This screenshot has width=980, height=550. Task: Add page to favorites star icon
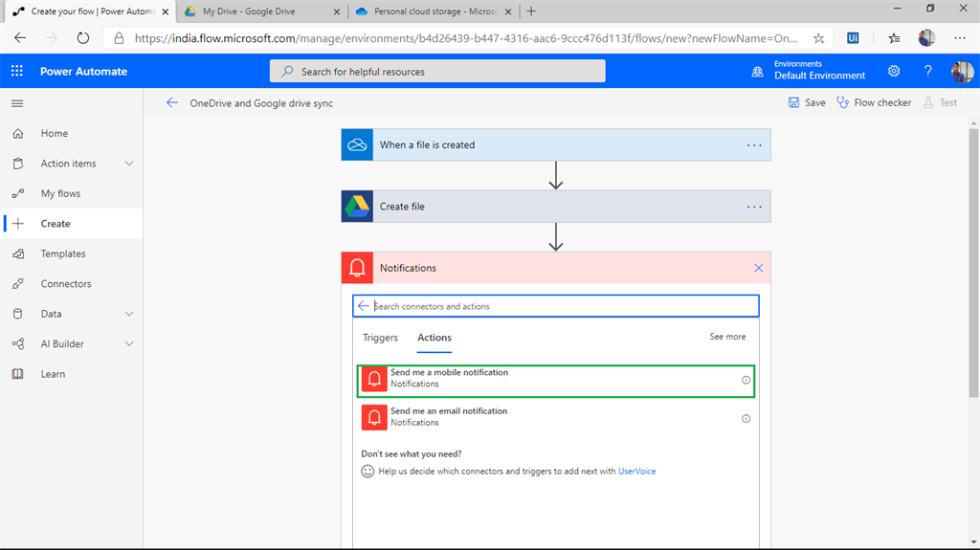pos(819,38)
